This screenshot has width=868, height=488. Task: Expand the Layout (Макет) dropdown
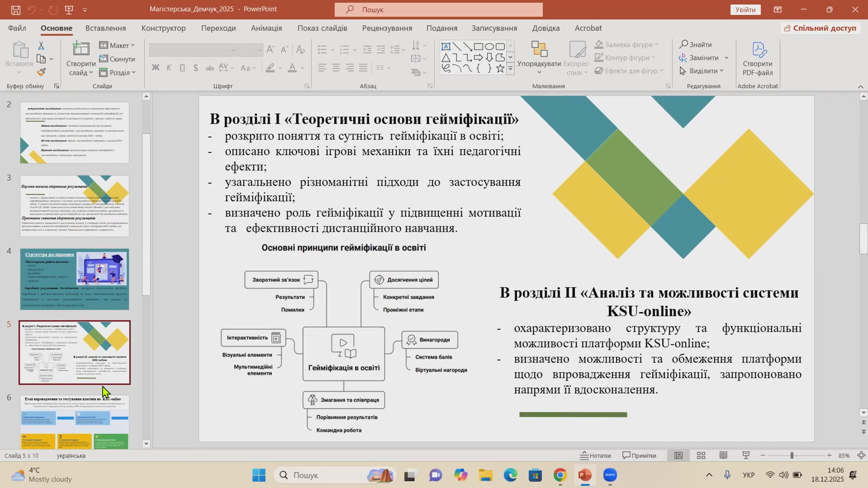point(117,45)
